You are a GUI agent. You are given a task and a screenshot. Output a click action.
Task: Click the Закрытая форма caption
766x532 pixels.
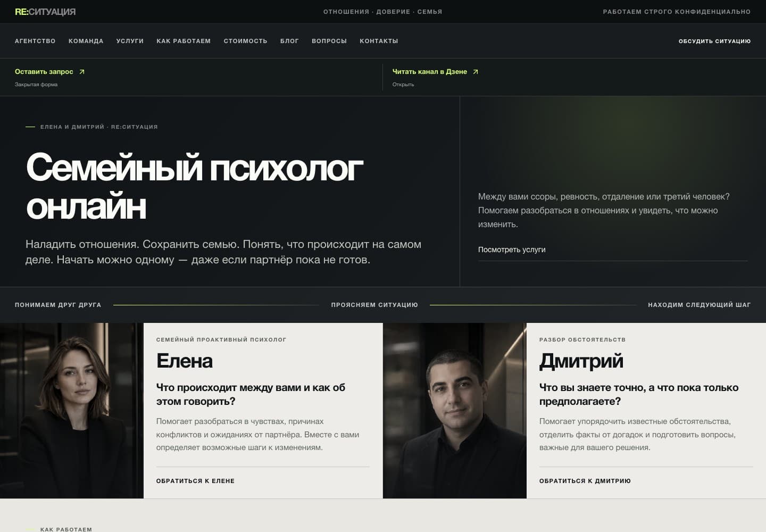pos(36,85)
